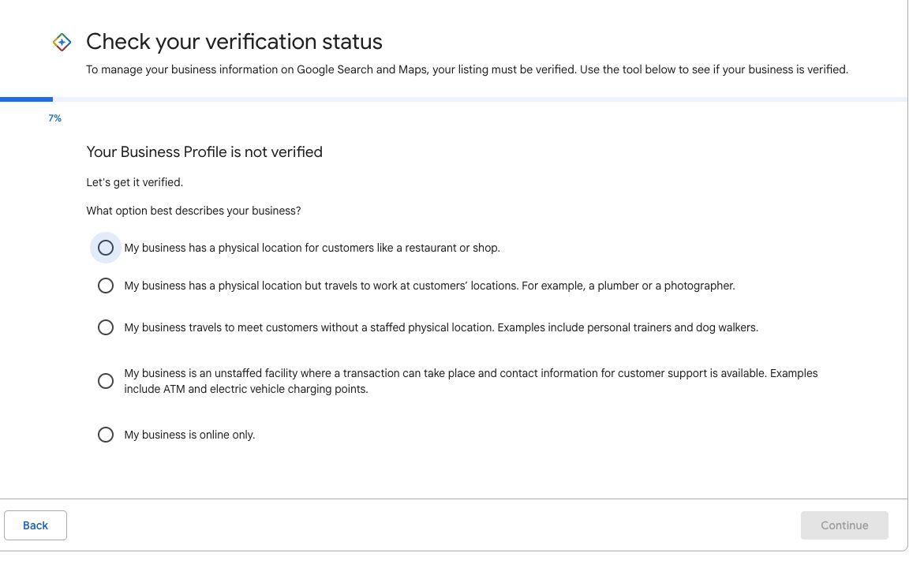Click the Back button
This screenshot has height=564, width=924.
click(35, 525)
